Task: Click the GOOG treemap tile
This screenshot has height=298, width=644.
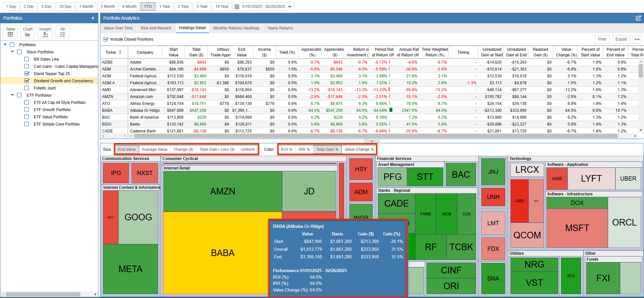Action: point(138,217)
